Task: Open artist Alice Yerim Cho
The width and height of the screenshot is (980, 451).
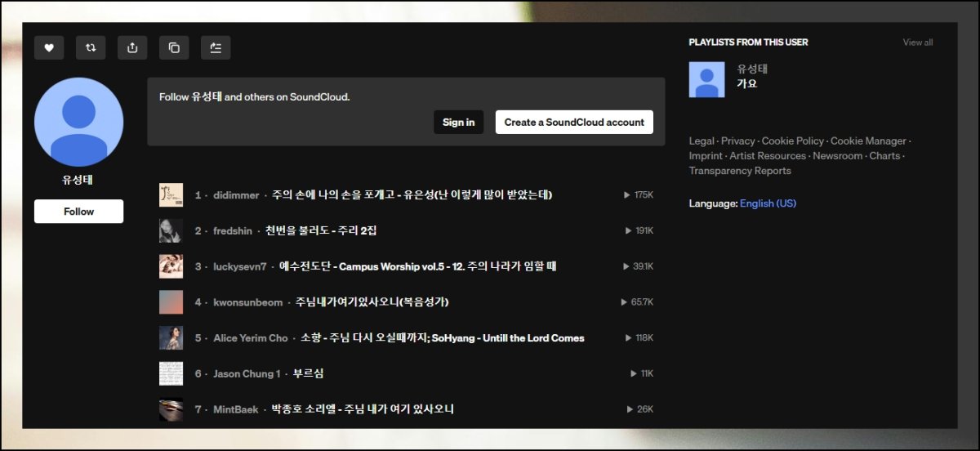Action: coord(251,338)
